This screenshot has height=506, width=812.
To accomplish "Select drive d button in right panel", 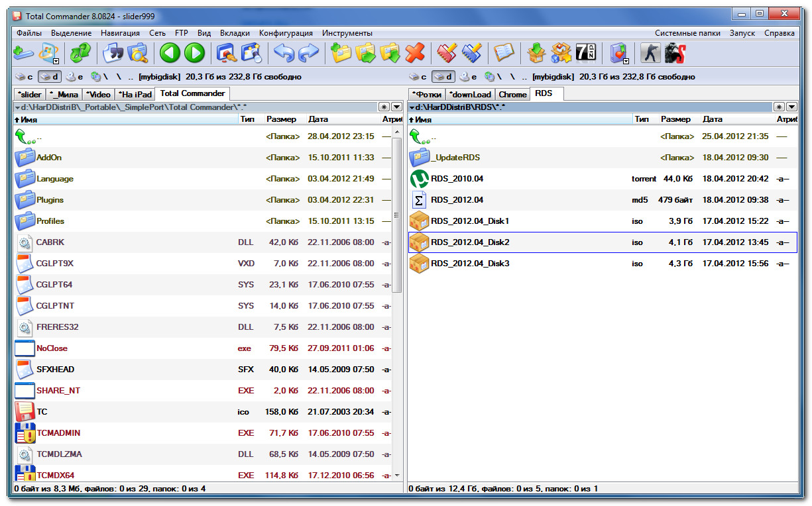I will [443, 77].
